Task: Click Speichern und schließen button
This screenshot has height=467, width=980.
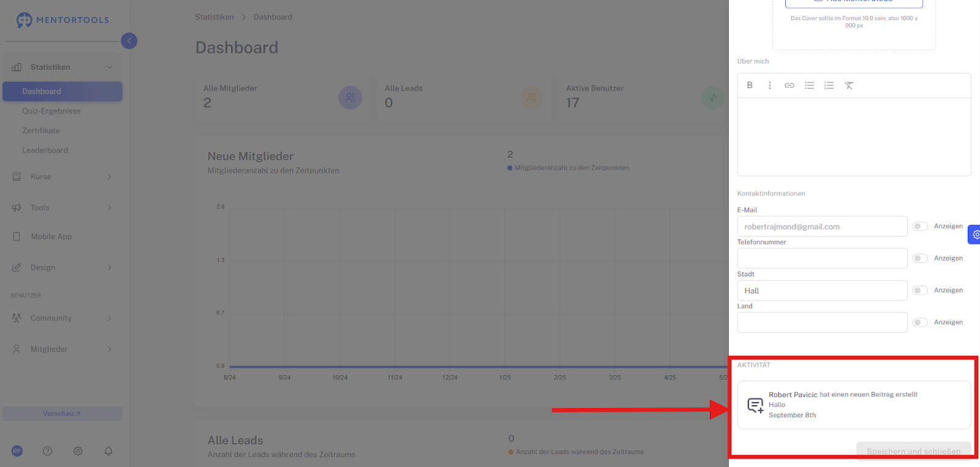Action: (914, 451)
